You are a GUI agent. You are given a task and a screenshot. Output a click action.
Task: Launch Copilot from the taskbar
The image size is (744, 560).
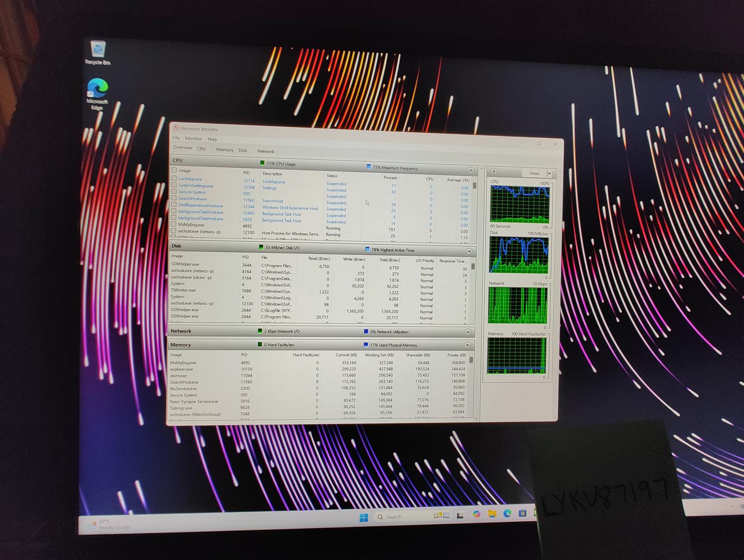point(476,514)
